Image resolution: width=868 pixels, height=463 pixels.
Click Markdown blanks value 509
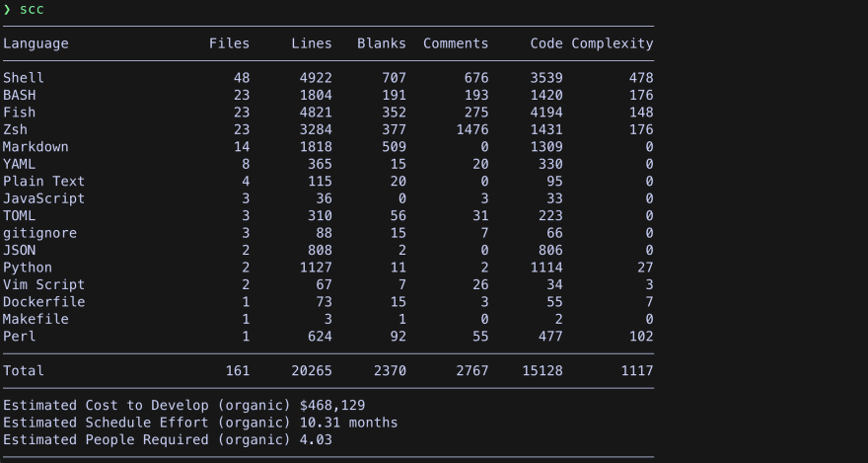pos(394,147)
